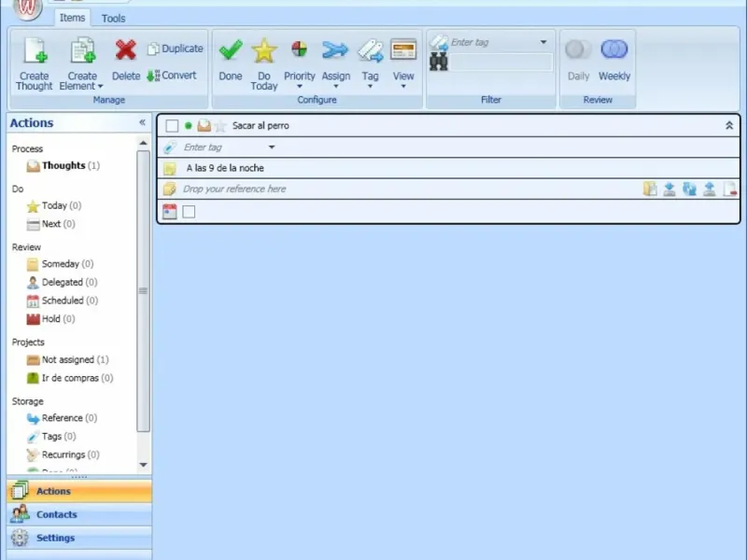
Task: Expand the View dropdown arrow
Action: pos(403,87)
